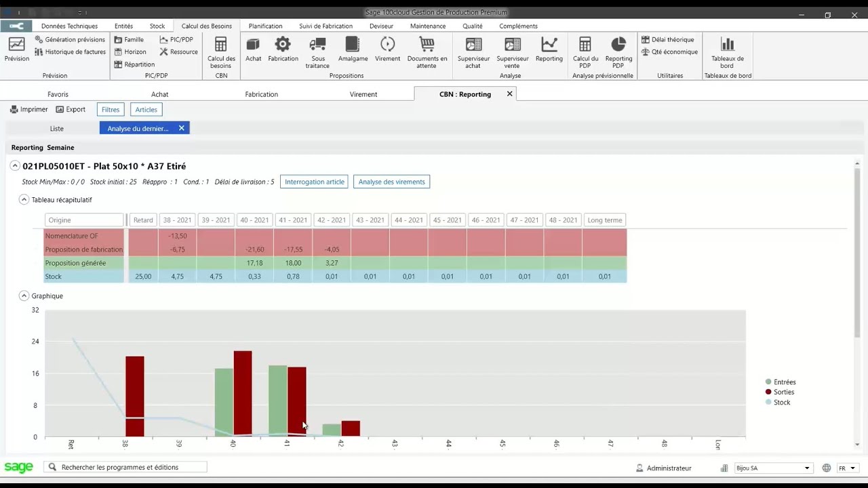Switch to Virement document tab
The image size is (868, 488).
tap(363, 94)
